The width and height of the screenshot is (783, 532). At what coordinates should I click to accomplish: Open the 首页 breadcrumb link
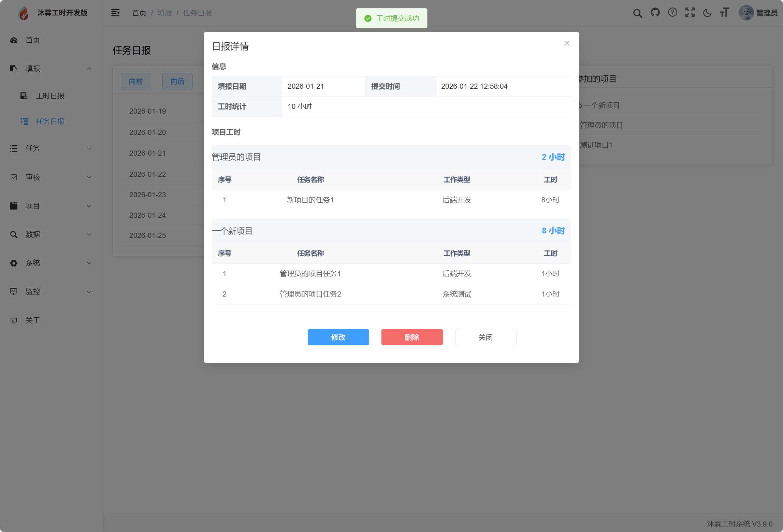coord(139,13)
